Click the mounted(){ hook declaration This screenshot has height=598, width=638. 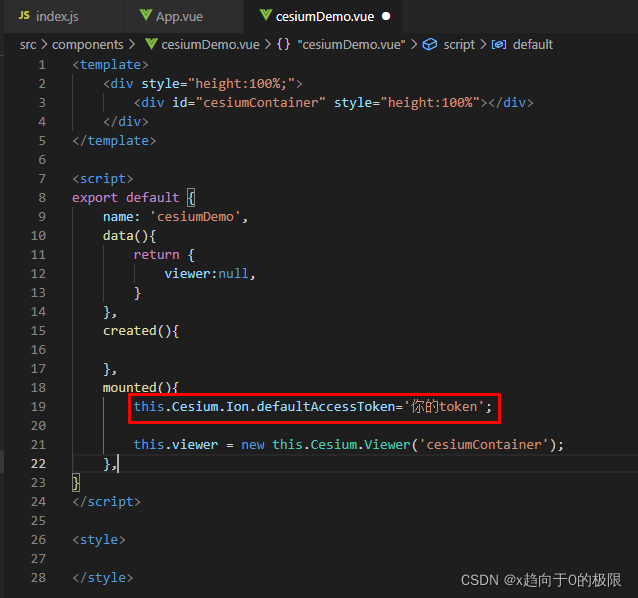pos(141,387)
